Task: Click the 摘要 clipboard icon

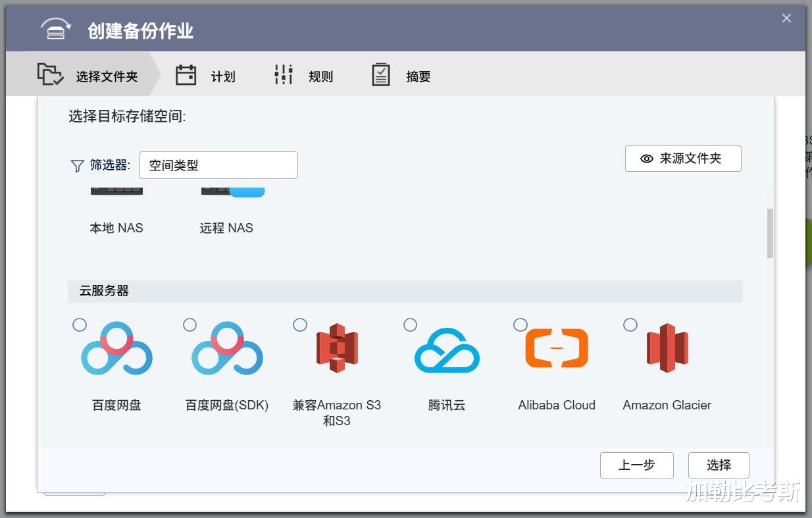Action: tap(381, 75)
